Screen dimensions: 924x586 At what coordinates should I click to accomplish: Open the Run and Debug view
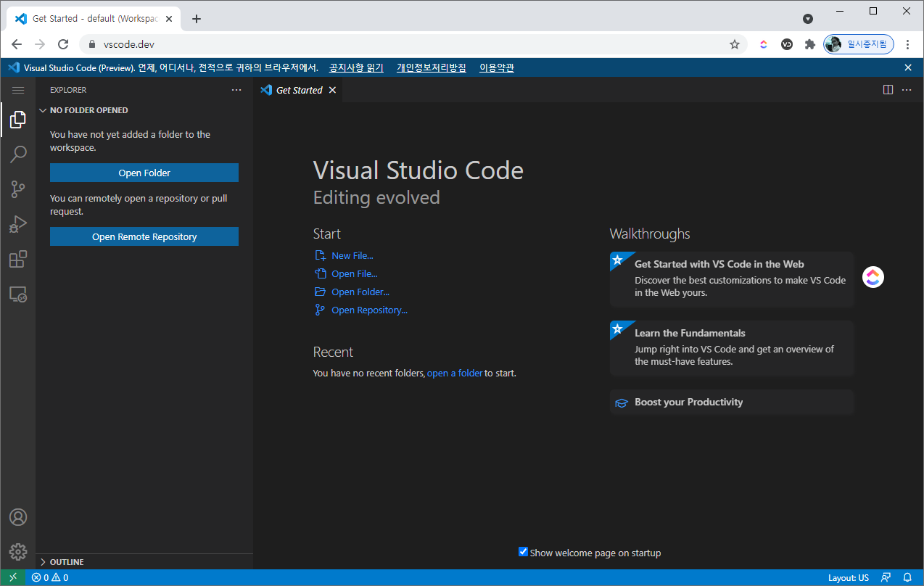point(18,224)
